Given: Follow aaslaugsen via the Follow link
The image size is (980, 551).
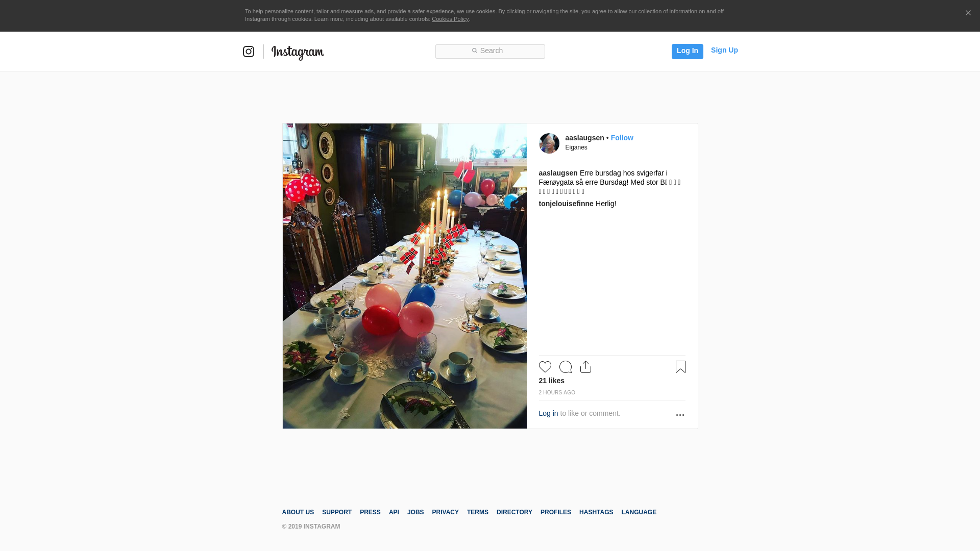Looking at the screenshot, I should [x=622, y=138].
